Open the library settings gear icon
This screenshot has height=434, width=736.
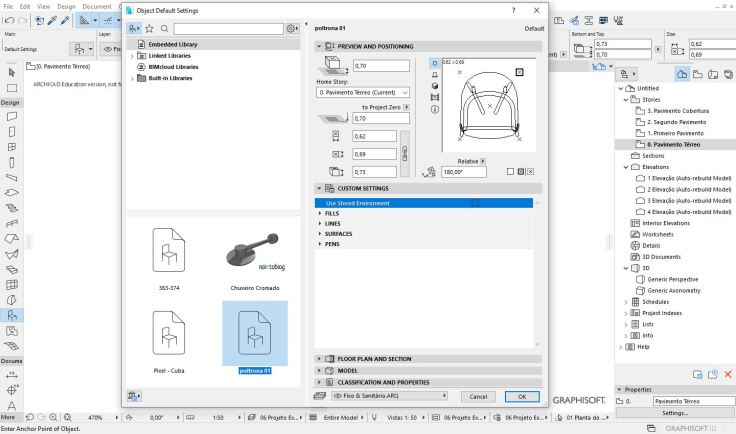click(x=291, y=29)
